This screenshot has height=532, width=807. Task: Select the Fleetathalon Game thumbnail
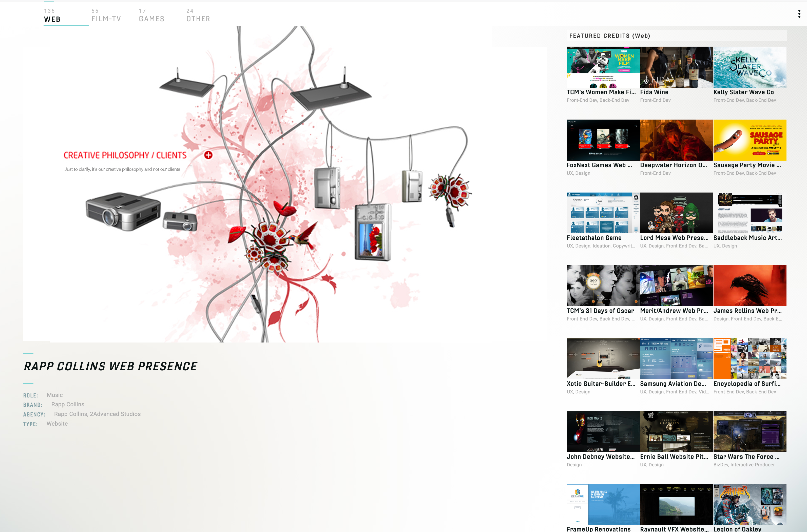tap(603, 213)
